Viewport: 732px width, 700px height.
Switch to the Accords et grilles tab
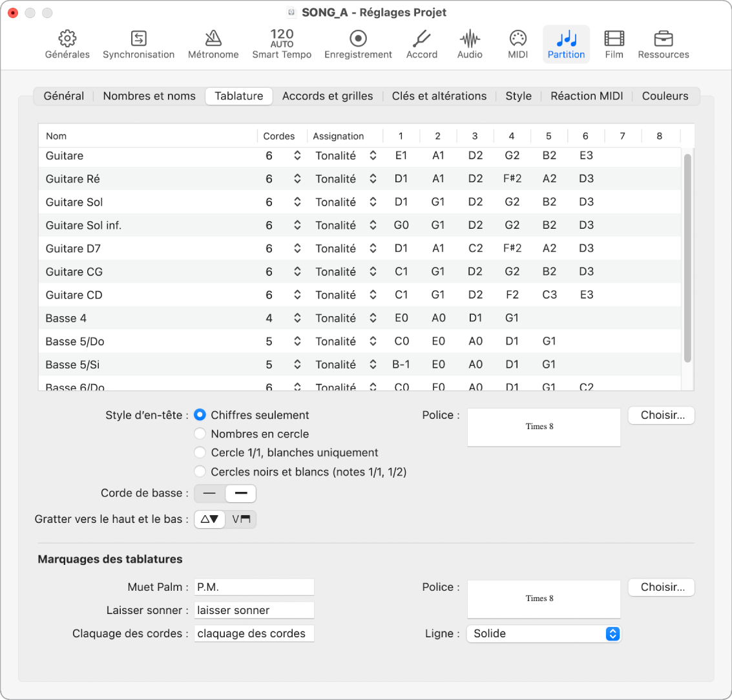click(327, 96)
